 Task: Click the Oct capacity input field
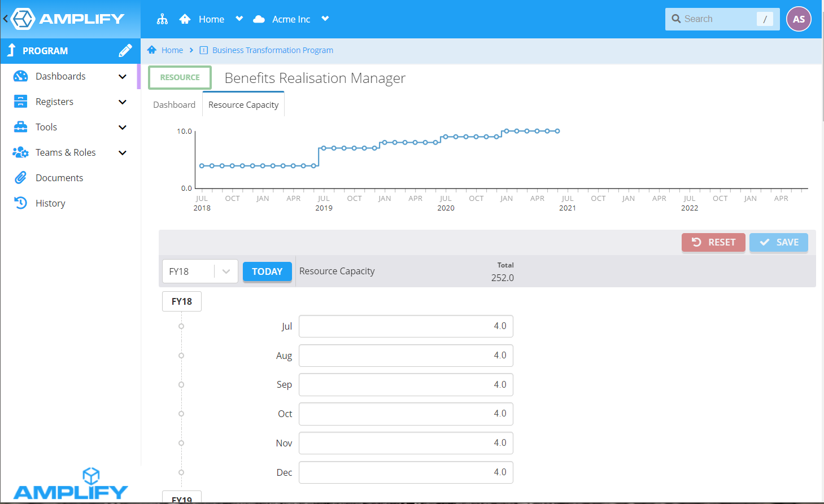coord(406,414)
